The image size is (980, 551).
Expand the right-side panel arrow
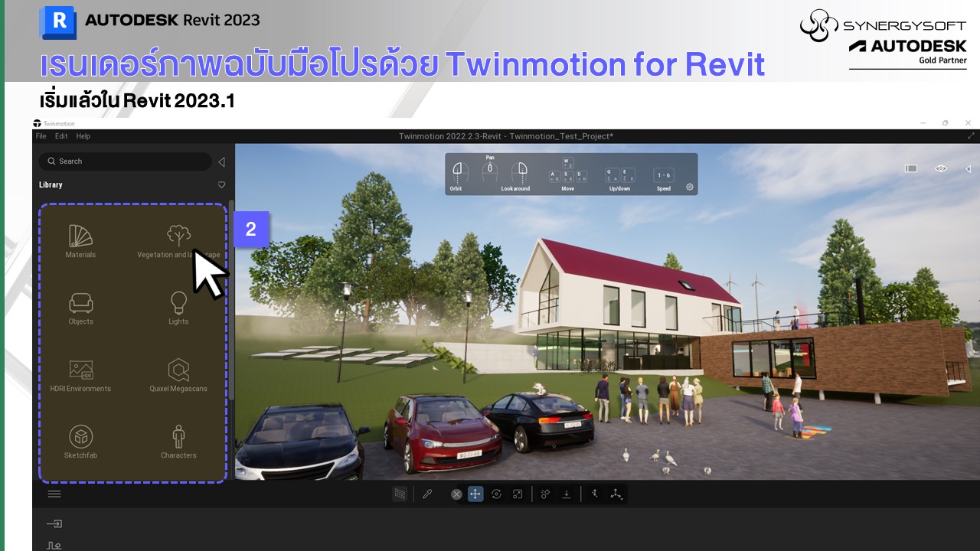pyautogui.click(x=969, y=168)
